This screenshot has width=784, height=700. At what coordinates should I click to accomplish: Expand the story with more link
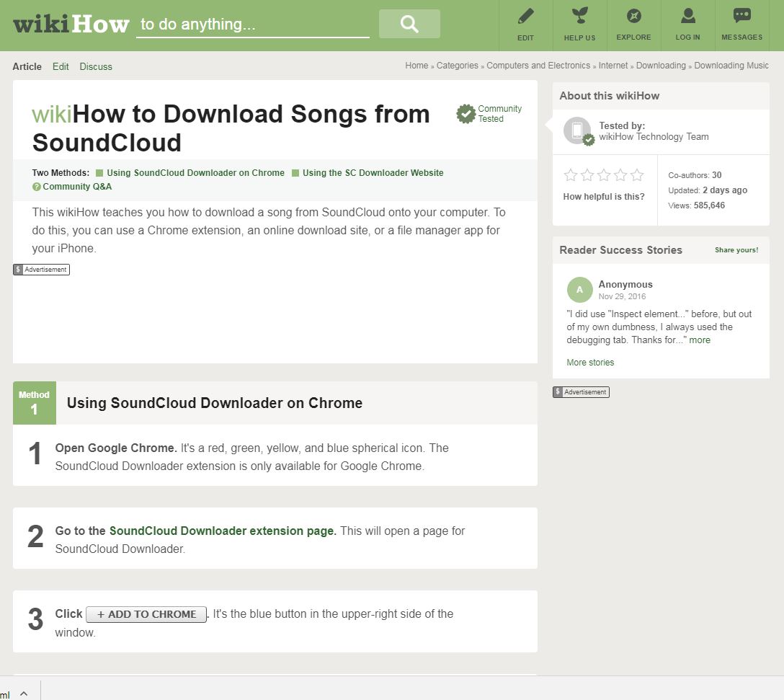coord(700,340)
